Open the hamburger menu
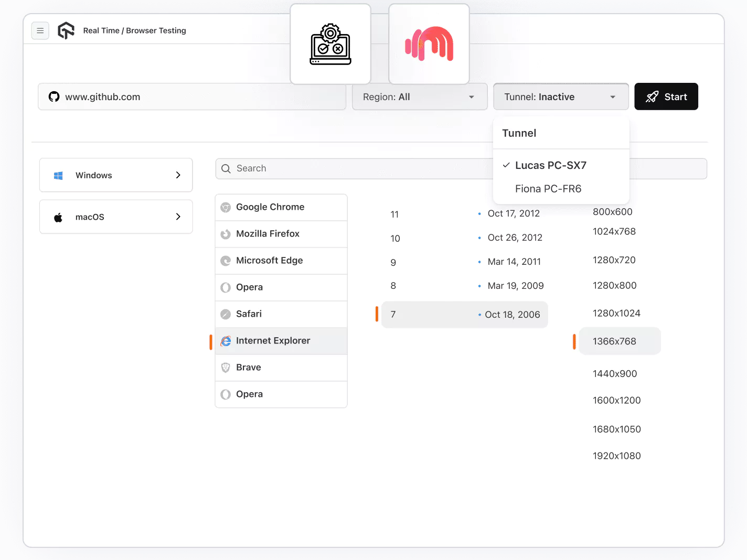The width and height of the screenshot is (747, 560). click(x=40, y=30)
